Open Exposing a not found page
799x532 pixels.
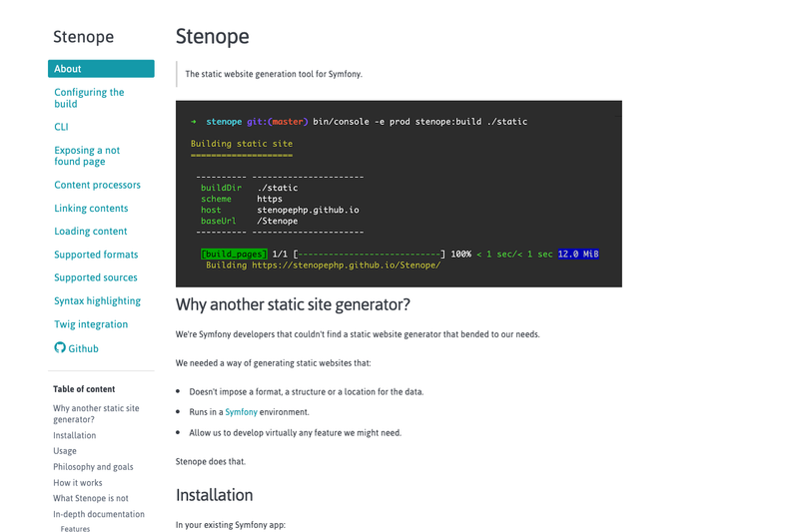coord(87,156)
